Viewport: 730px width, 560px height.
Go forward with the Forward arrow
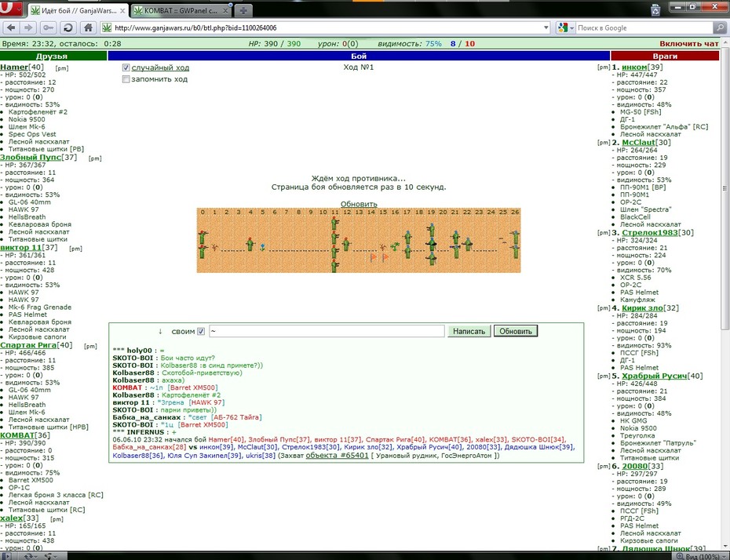tap(29, 28)
